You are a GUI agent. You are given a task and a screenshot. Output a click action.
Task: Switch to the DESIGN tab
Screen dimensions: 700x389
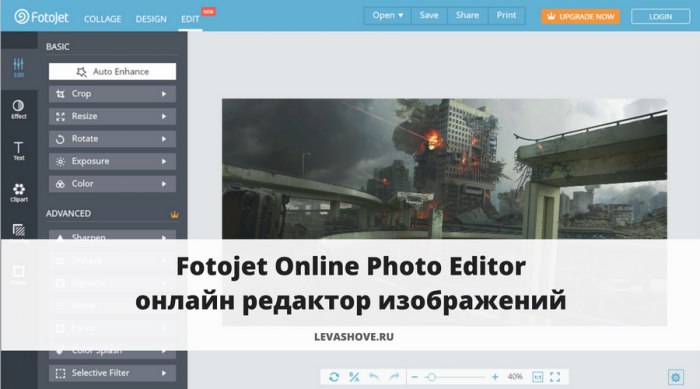[x=151, y=19]
